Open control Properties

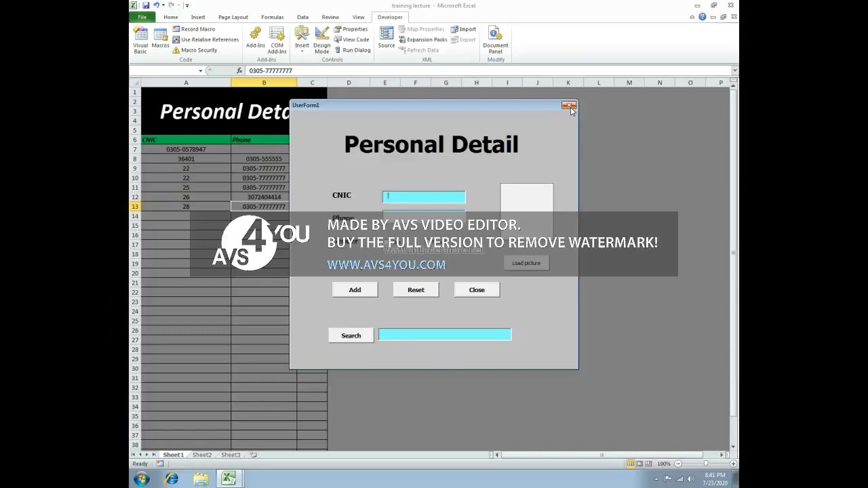[351, 29]
